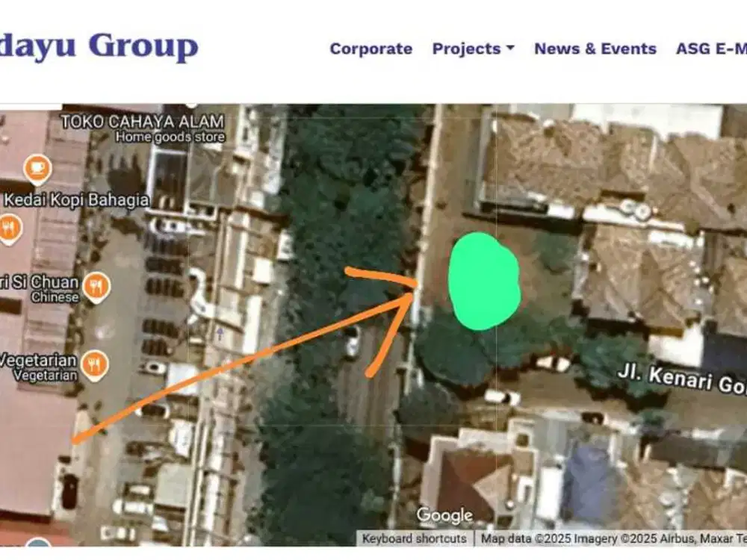The width and height of the screenshot is (747, 560).
Task: Click the Google logo on the map
Action: tap(444, 515)
